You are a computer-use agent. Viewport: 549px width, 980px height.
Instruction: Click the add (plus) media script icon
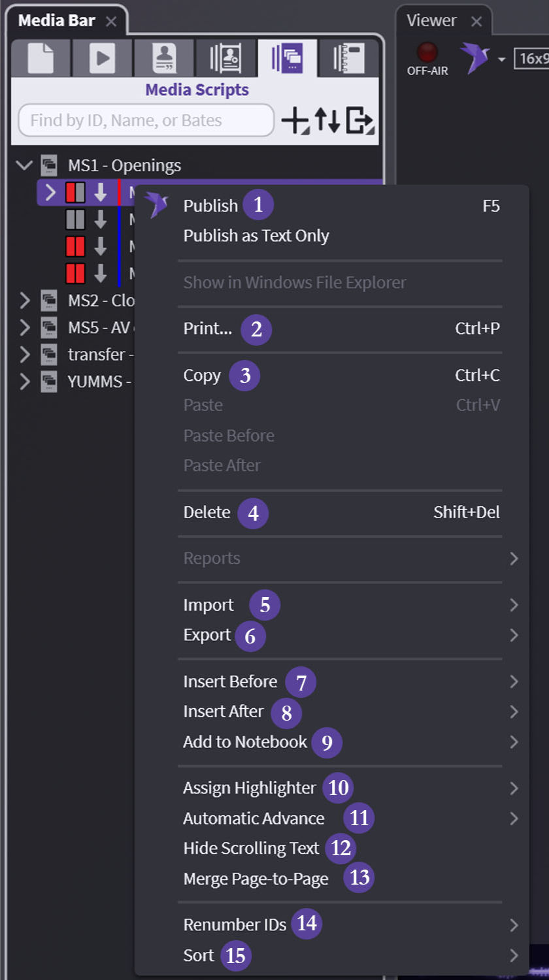coord(295,121)
